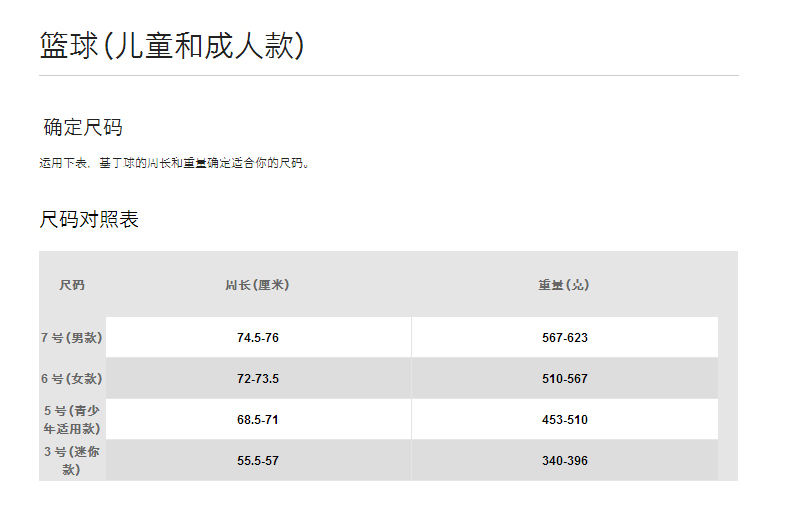Click the instruction sentence under 确定尺码

[x=174, y=163]
